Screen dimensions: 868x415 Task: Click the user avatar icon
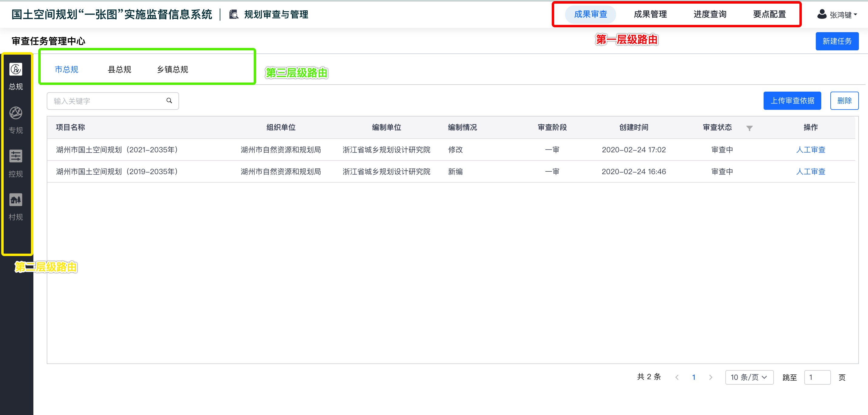(x=822, y=14)
